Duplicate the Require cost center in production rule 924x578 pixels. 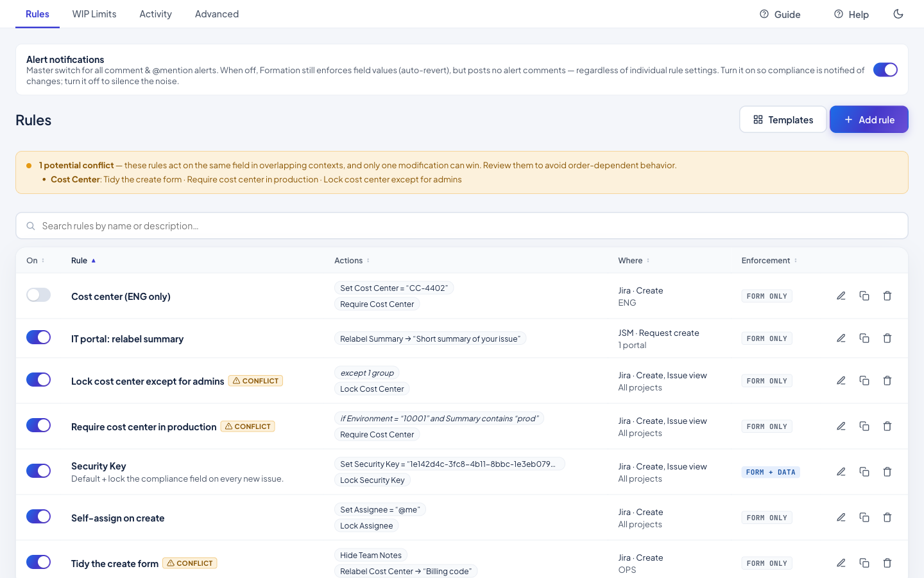click(864, 426)
